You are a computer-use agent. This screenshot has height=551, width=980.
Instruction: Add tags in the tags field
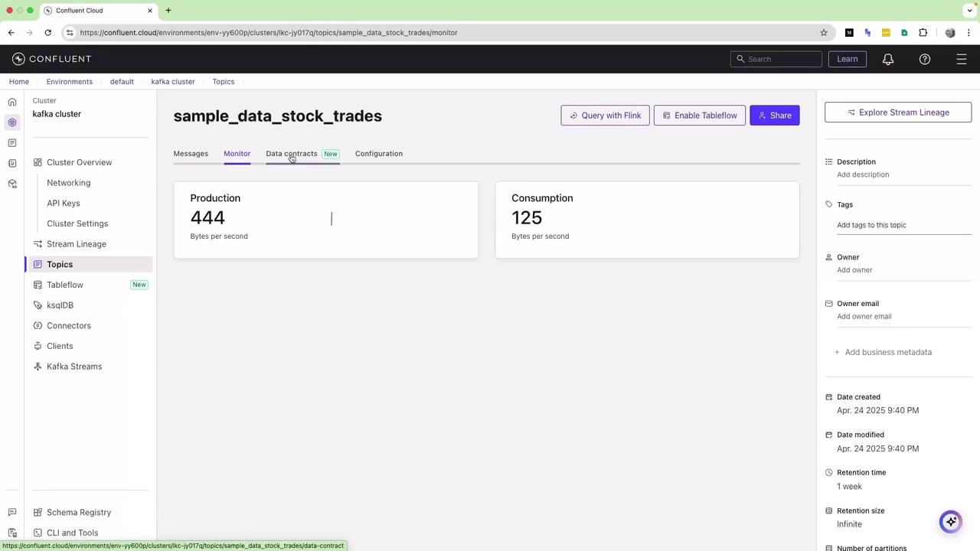pyautogui.click(x=903, y=225)
